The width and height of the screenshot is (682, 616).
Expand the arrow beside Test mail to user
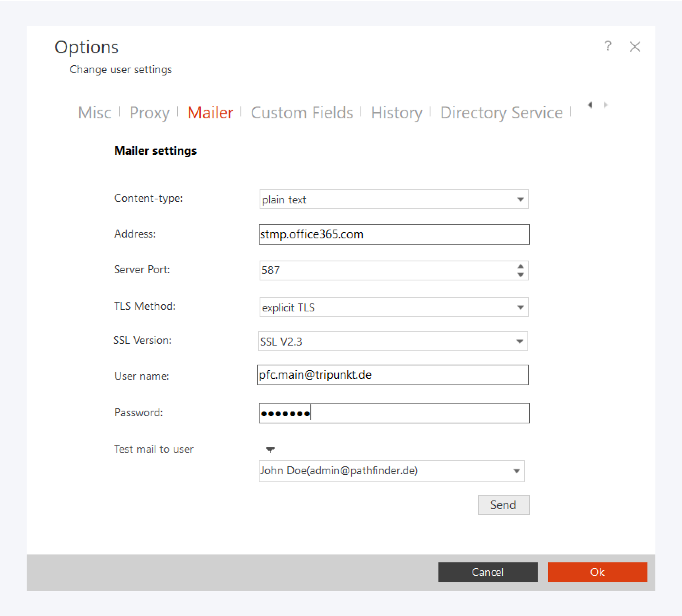coord(270,449)
